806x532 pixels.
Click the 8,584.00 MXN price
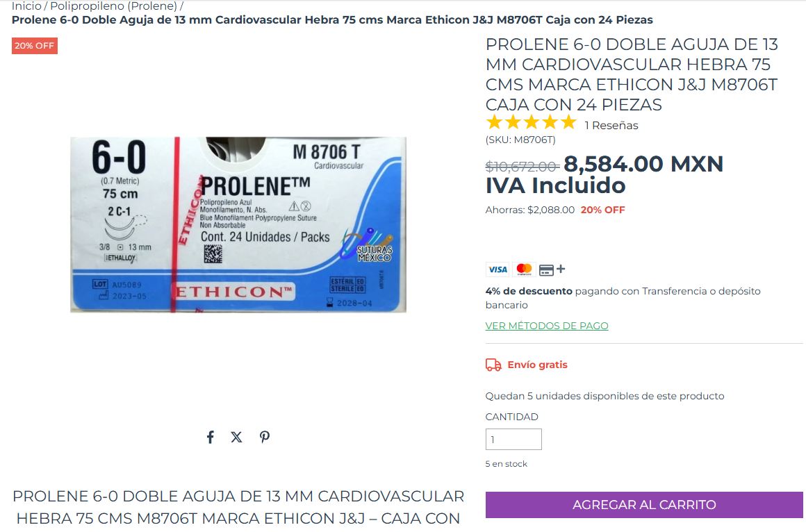pyautogui.click(x=643, y=164)
